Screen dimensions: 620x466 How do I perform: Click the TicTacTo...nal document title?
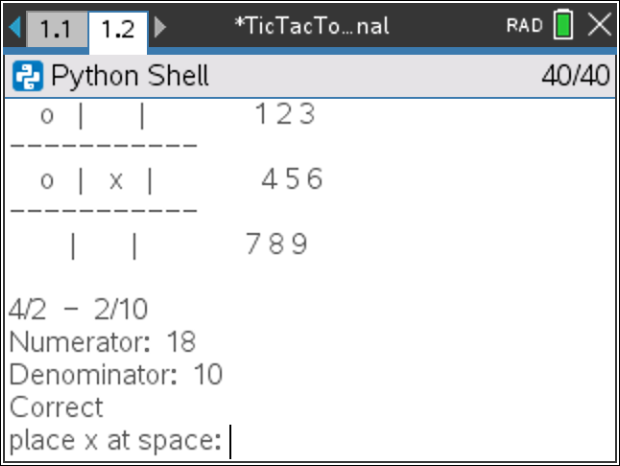point(311,26)
